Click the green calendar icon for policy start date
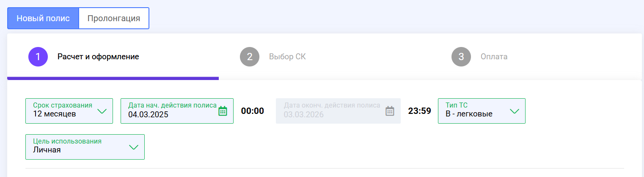Screen dimensions: 644x177 (223, 111)
